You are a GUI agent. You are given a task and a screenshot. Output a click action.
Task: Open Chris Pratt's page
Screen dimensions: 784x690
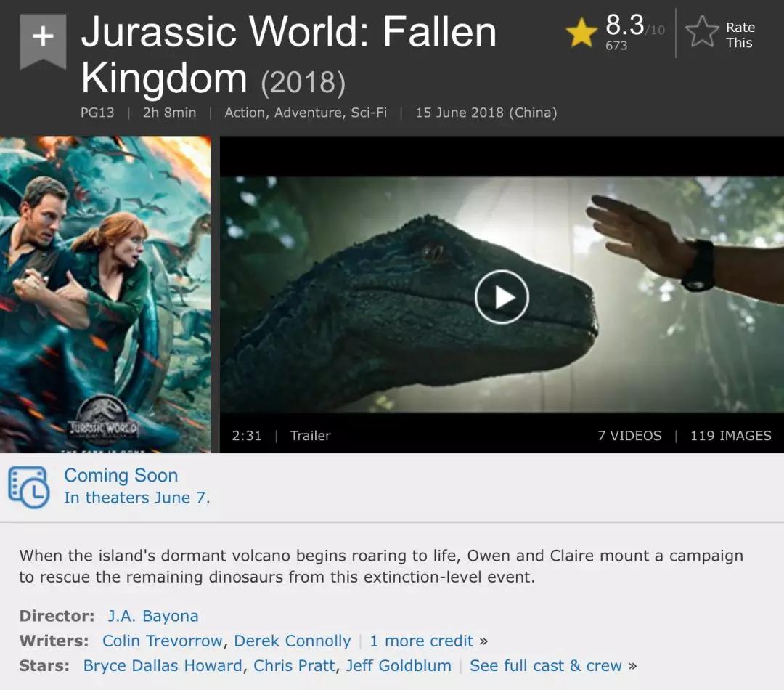click(x=294, y=666)
